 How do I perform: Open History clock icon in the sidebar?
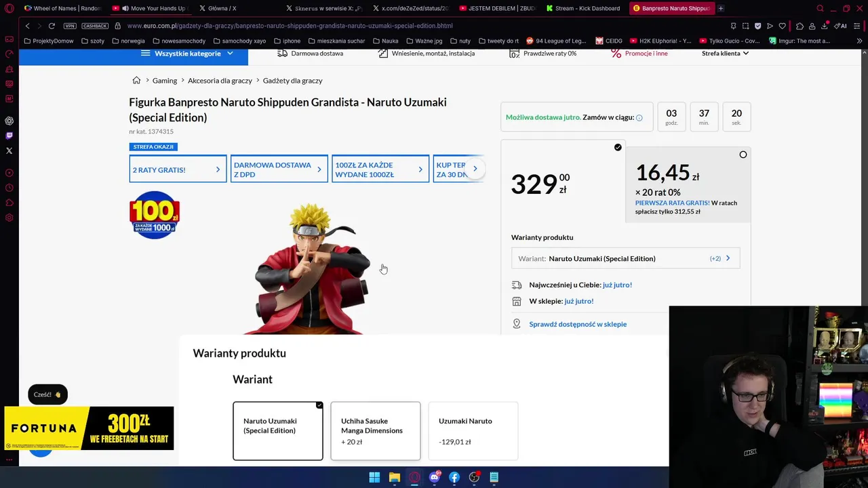coord(9,188)
